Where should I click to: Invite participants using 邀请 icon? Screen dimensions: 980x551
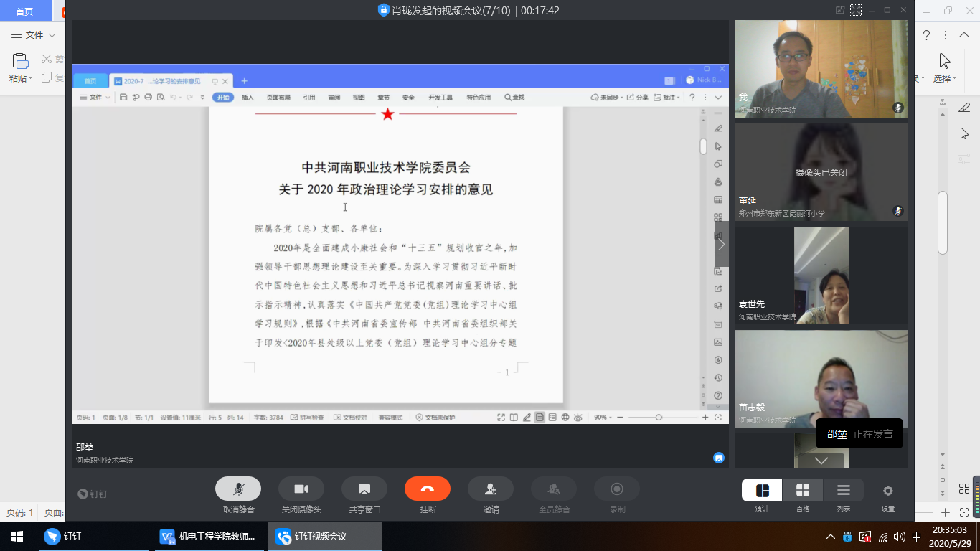click(491, 489)
